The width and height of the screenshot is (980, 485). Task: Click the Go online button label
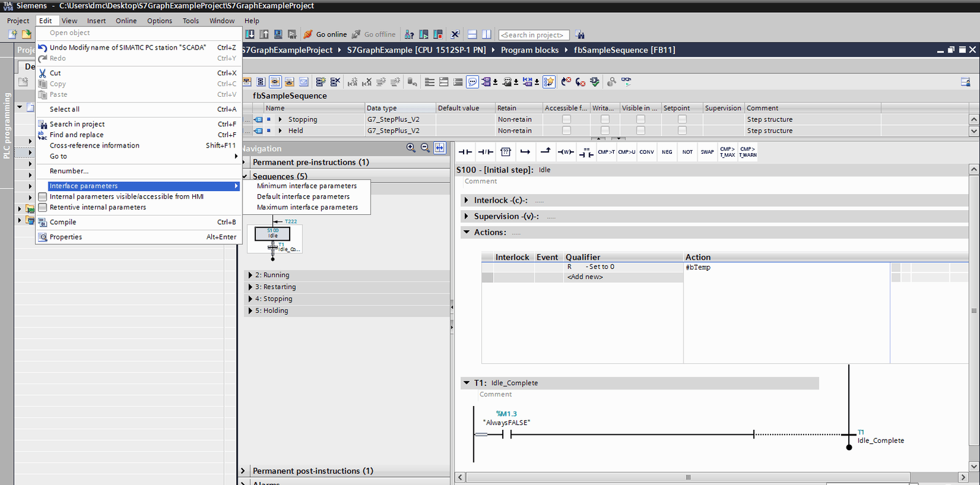pyautogui.click(x=331, y=34)
